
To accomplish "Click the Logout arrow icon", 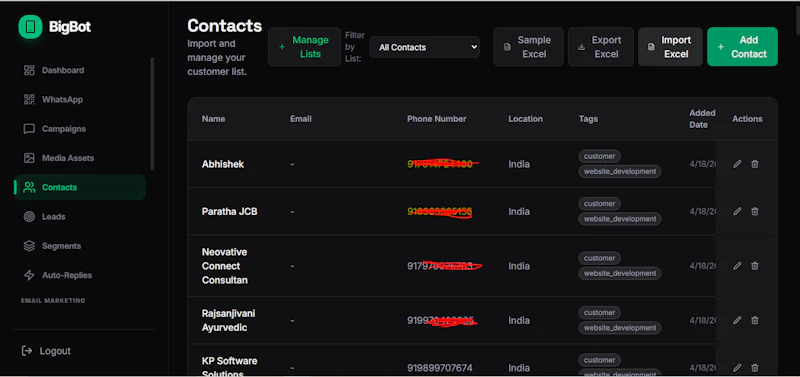I will [x=27, y=351].
